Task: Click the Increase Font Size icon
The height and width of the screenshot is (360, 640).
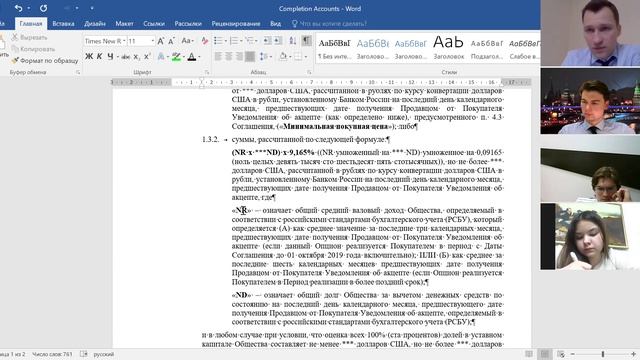Action: click(161, 41)
